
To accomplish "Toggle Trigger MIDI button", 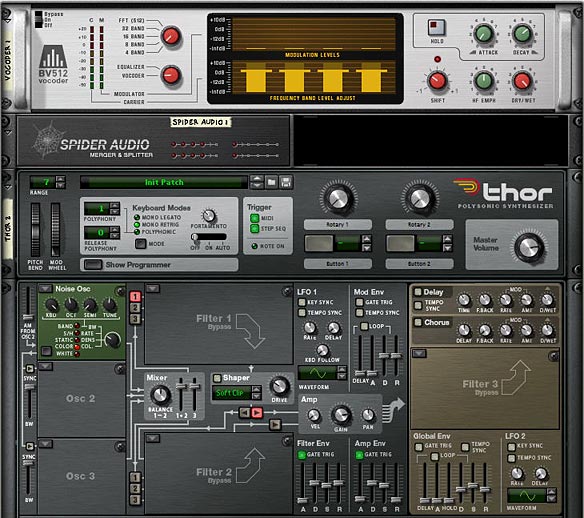I will pos(255,218).
